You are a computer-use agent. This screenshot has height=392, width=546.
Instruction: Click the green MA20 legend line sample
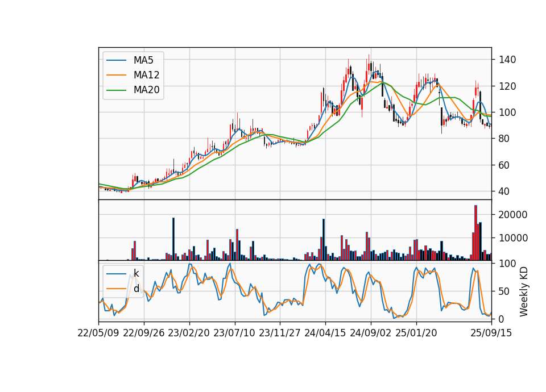coord(117,90)
